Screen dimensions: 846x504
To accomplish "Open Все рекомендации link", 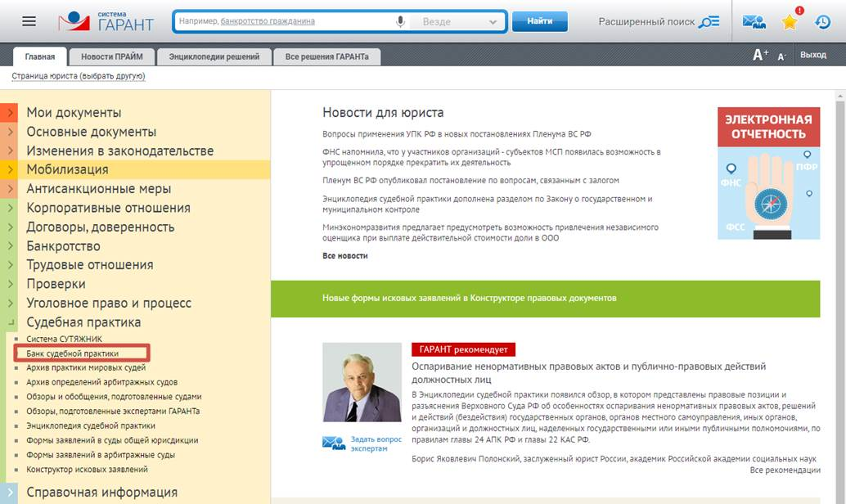I will [785, 470].
